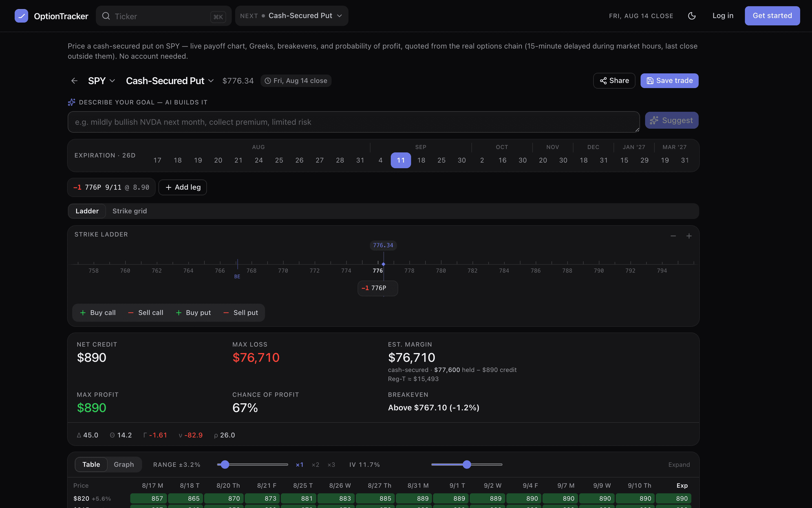Screen dimensions: 812x508
Task: Click the $776.34 price text
Action: coord(238,81)
